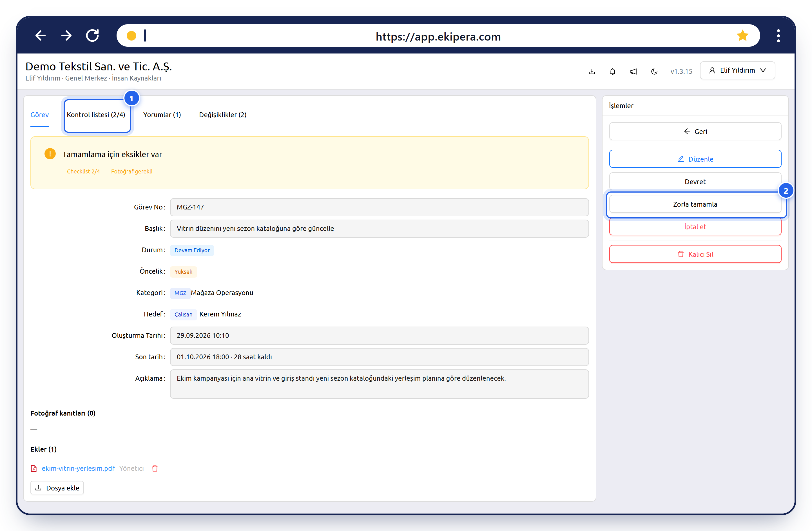Click the Kalıcı Sil button

click(x=695, y=254)
